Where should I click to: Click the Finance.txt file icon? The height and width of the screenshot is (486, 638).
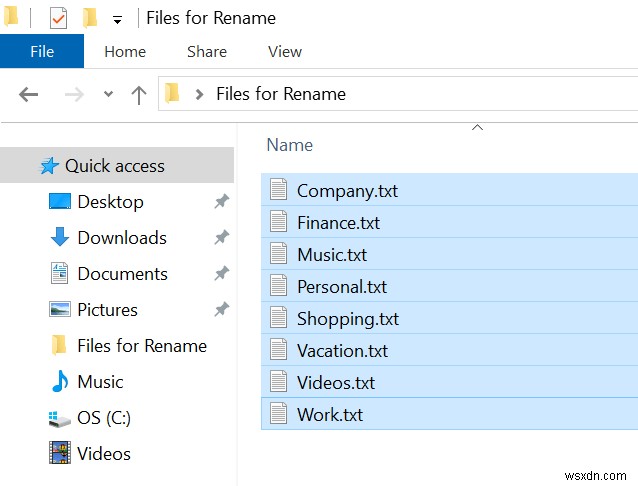click(279, 221)
